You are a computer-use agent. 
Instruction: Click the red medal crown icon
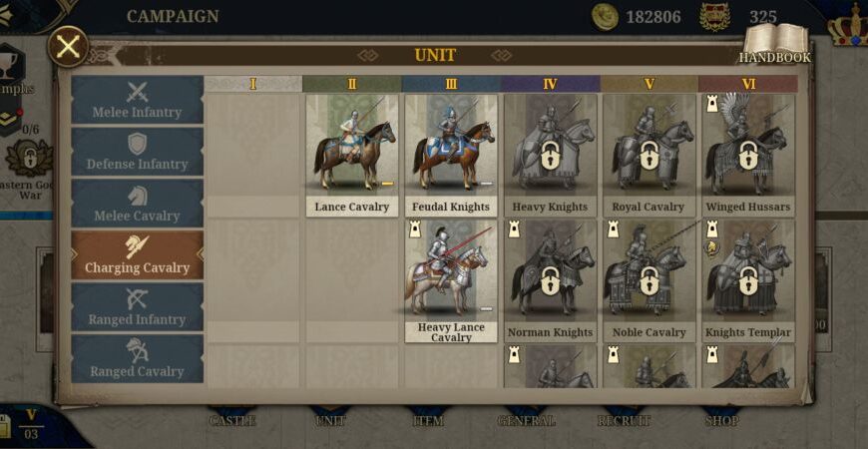tap(714, 17)
